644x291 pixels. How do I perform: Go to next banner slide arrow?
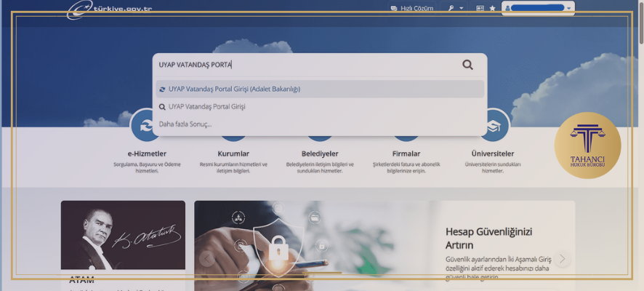(562, 258)
